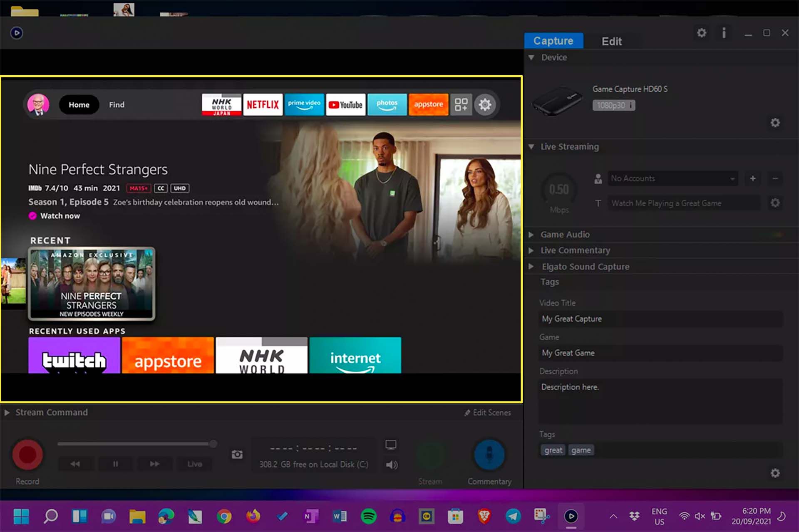799x532 pixels.
Task: Click the stream title input field
Action: (x=684, y=203)
